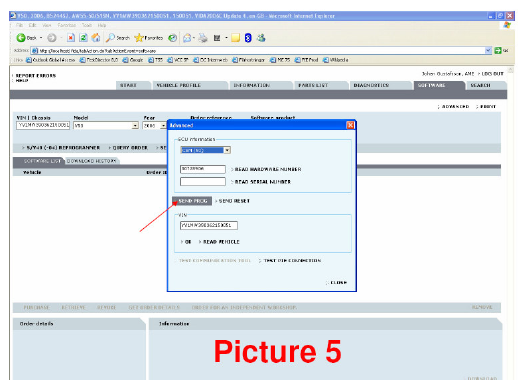Open the Mail envelope icon
The width and height of the screenshot is (527, 389).
187,38
